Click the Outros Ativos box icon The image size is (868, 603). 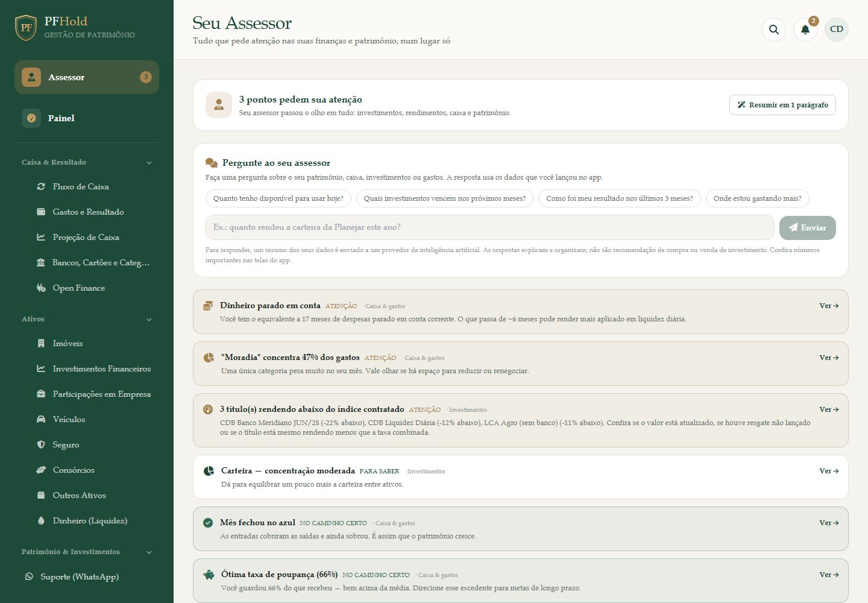pyautogui.click(x=41, y=496)
